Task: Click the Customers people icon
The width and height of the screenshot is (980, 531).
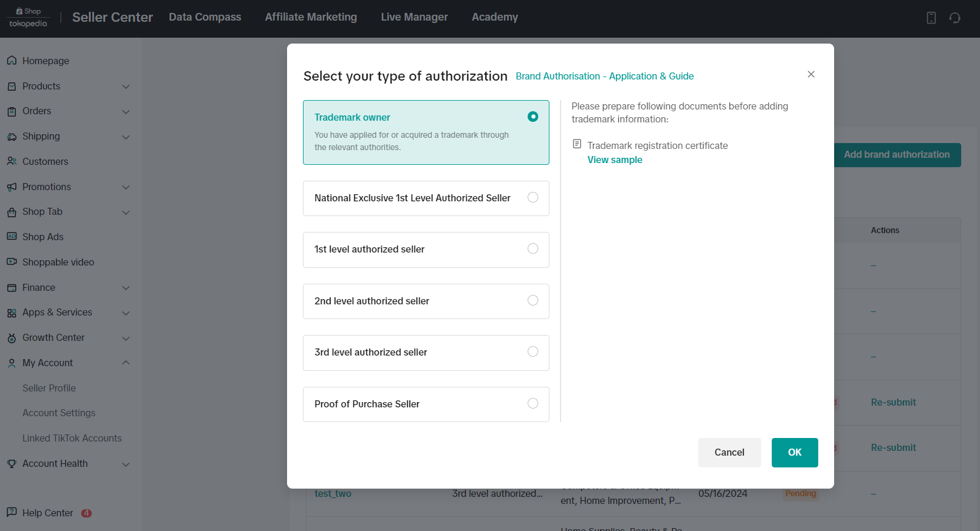Action: coord(12,161)
